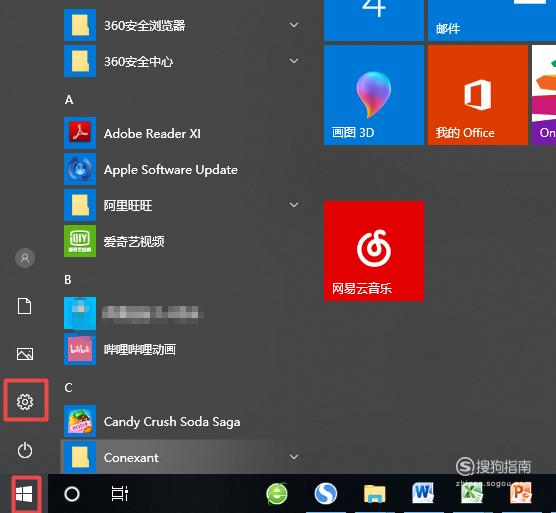
Task: Click the blurred app icon under B
Action: click(80, 313)
